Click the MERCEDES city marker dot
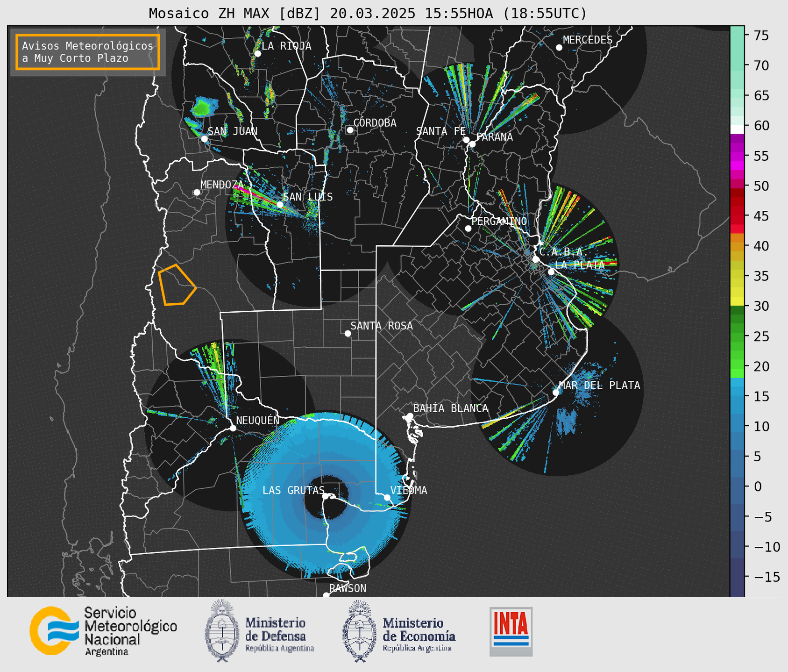The image size is (788, 672). coord(559,48)
